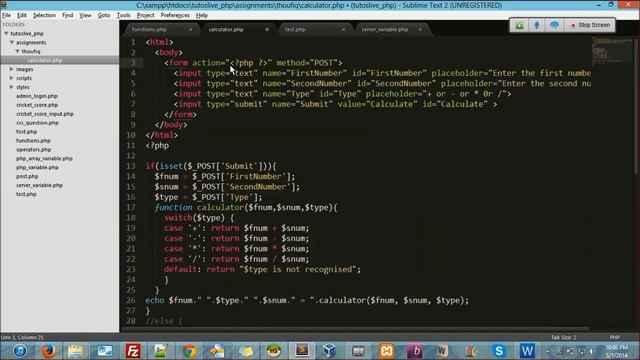Open css_question.php in the sidebar
The width and height of the screenshot is (640, 360).
[x=37, y=123]
